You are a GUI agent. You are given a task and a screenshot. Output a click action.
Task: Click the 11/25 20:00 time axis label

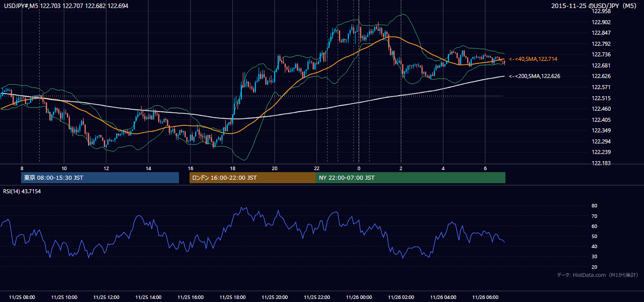(x=275, y=297)
